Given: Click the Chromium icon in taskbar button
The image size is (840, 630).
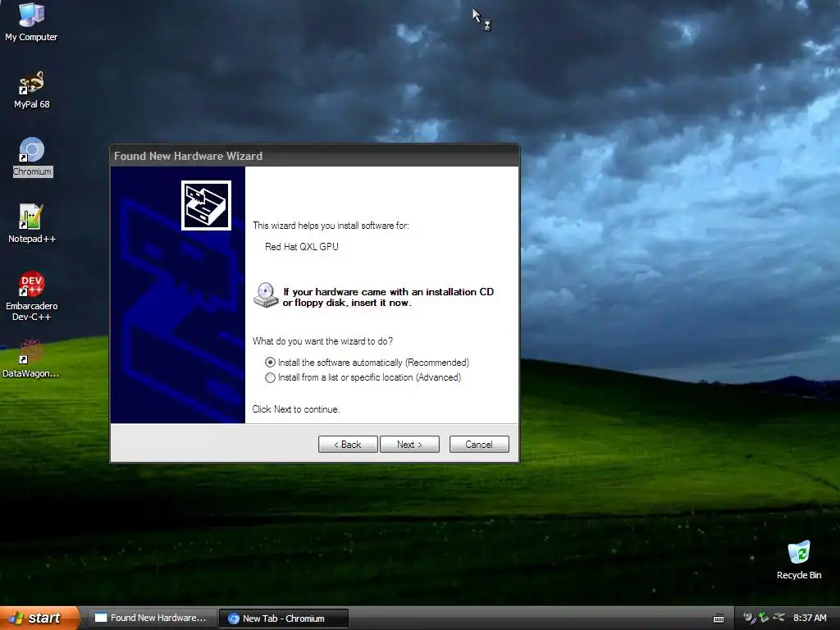Looking at the screenshot, I should pyautogui.click(x=234, y=619).
